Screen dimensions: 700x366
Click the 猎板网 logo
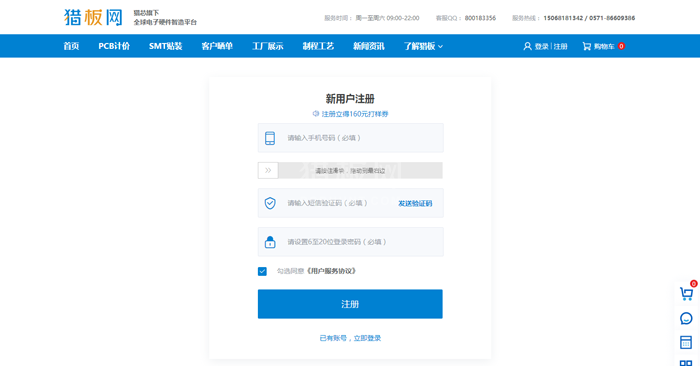coord(93,17)
